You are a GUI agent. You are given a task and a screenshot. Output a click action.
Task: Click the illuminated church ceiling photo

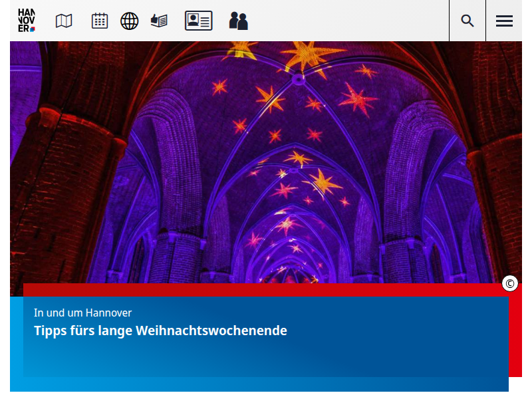(266, 166)
